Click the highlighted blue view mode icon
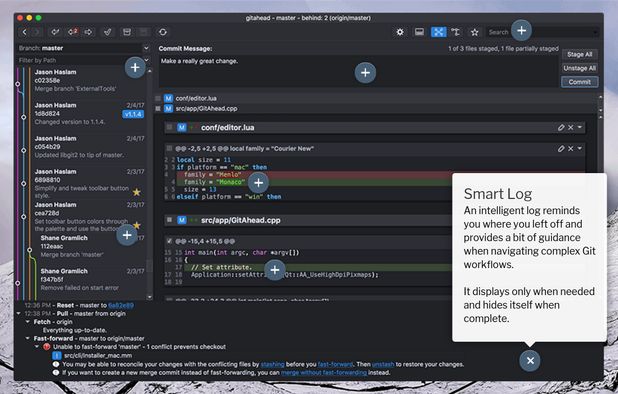This screenshot has height=394, width=618. tap(438, 32)
